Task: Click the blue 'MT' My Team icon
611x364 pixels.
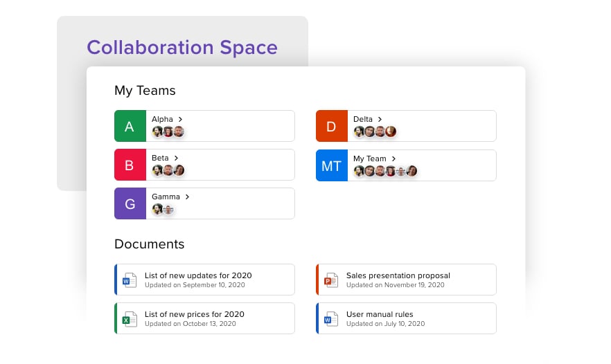Action: tap(332, 165)
